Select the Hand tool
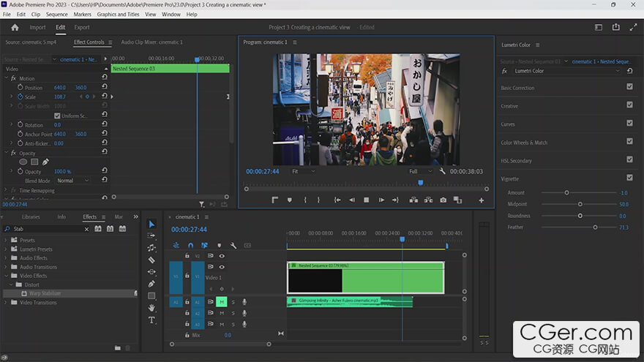The height and width of the screenshot is (362, 644). tap(151, 308)
